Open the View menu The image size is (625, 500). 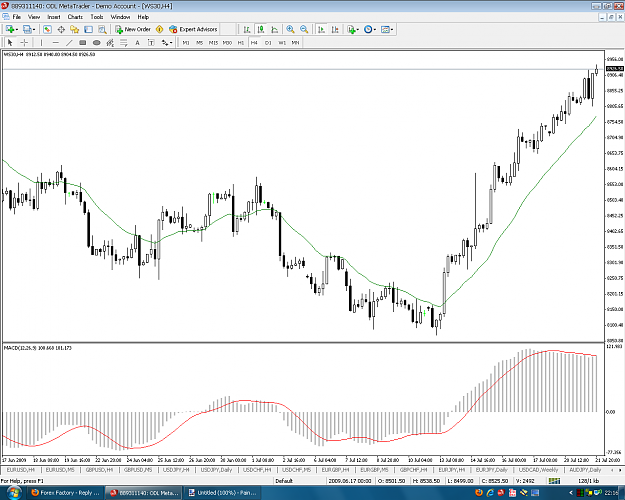[x=34, y=17]
